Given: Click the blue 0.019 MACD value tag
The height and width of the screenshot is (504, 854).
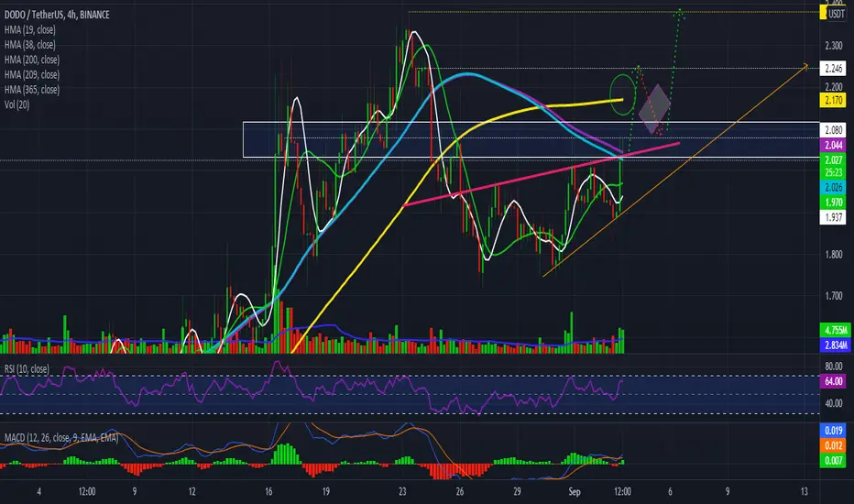Looking at the screenshot, I should 833,431.
